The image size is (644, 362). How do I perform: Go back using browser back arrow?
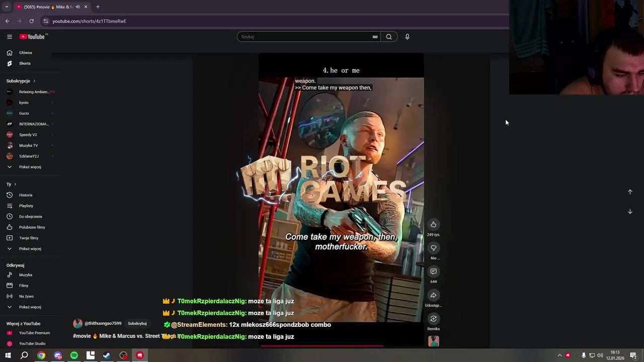pos(7,21)
